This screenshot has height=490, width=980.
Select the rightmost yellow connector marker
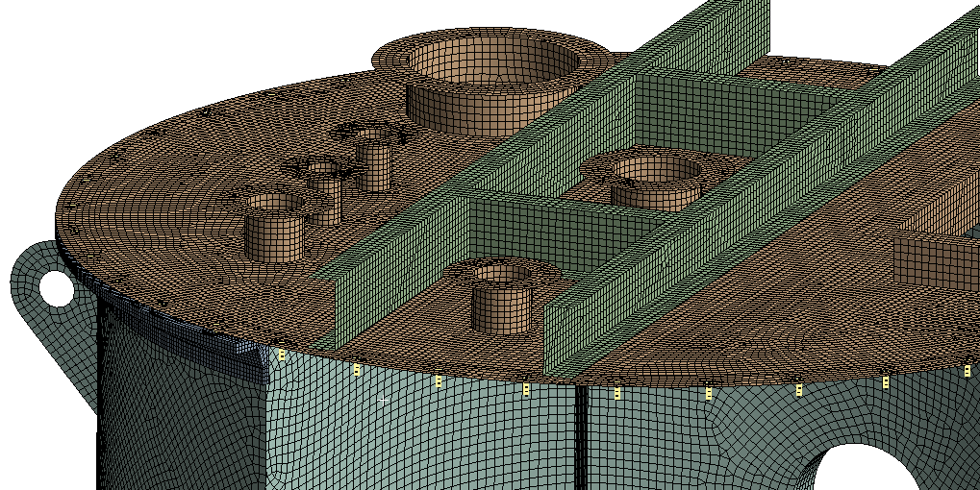coord(968,371)
